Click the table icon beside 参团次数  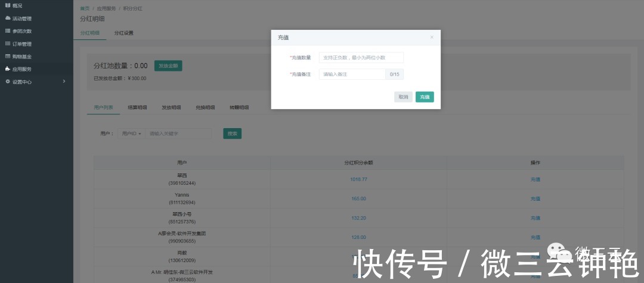point(7,31)
